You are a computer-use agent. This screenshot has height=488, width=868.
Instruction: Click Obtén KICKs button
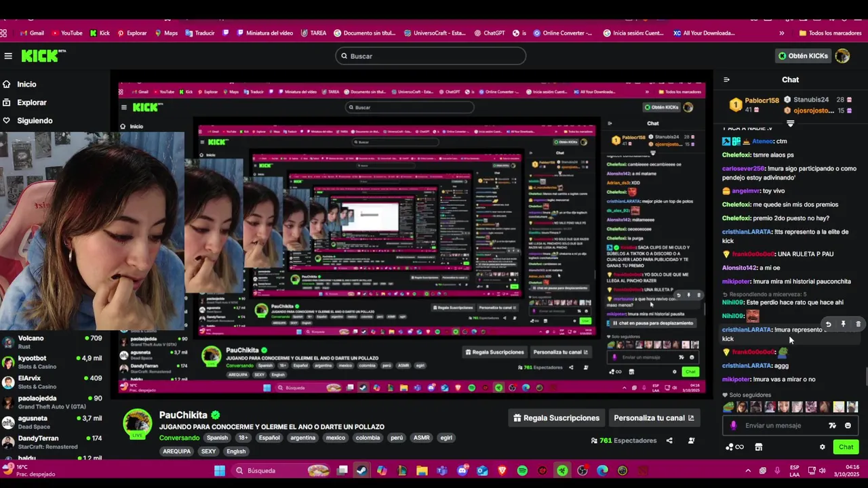click(x=803, y=56)
